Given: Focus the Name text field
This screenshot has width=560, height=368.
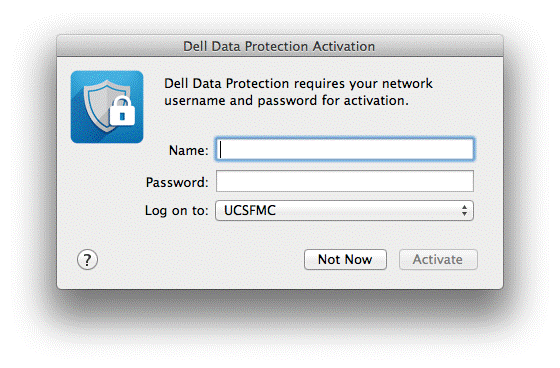Looking at the screenshot, I should [x=345, y=149].
